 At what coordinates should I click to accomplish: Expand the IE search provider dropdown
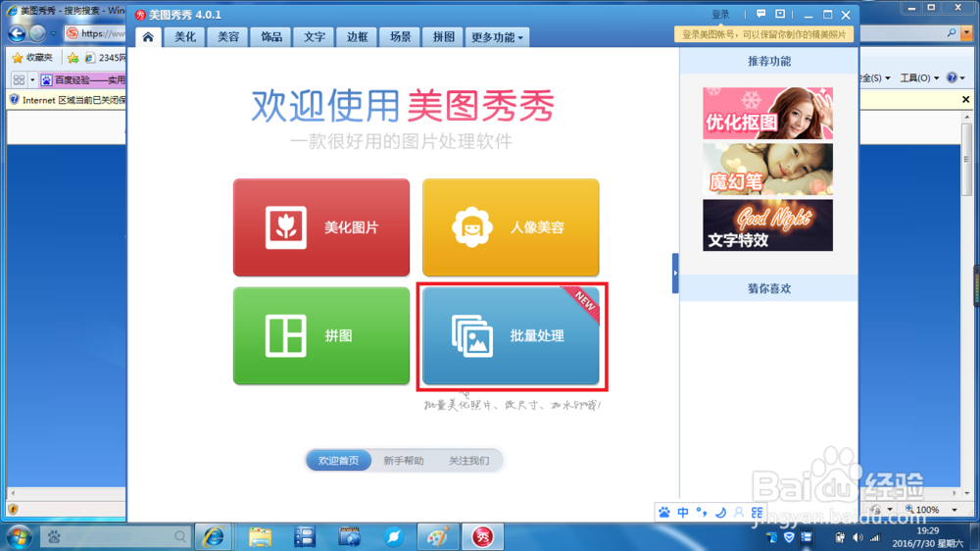tap(967, 32)
